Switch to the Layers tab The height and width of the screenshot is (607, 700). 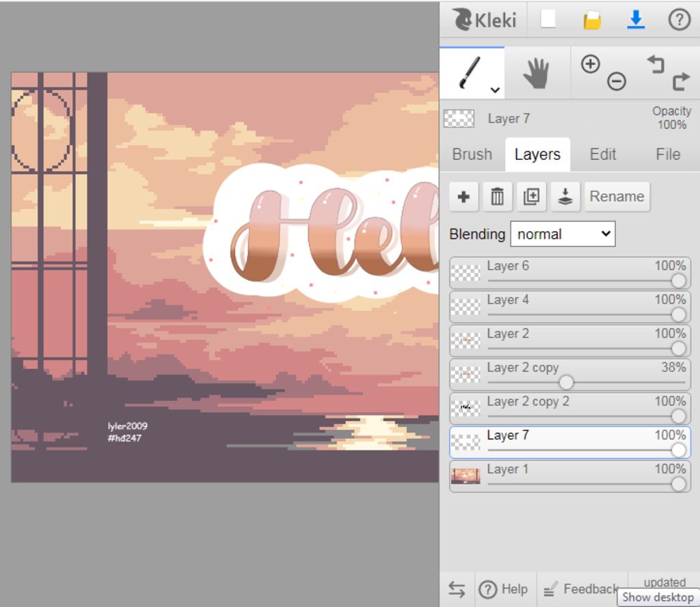tap(537, 154)
